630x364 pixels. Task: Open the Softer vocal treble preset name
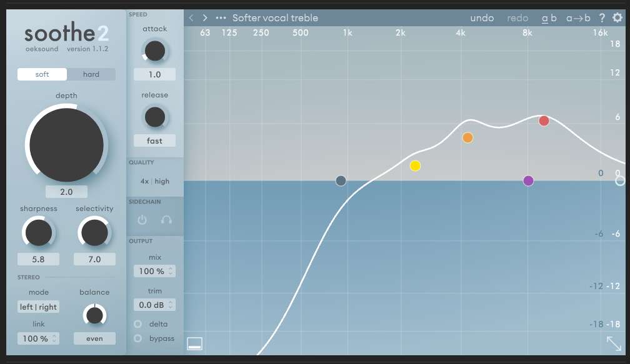275,18
